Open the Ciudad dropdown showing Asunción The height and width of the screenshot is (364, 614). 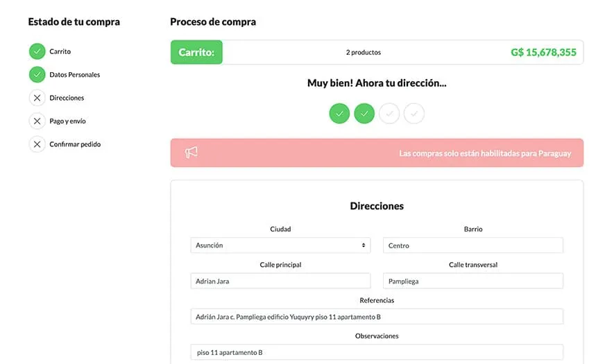click(280, 245)
